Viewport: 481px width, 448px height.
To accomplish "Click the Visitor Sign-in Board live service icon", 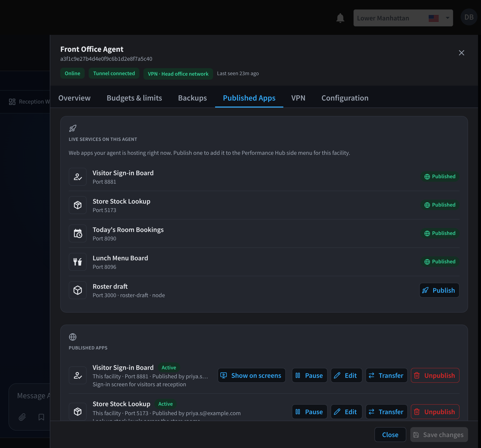I will pos(78,177).
